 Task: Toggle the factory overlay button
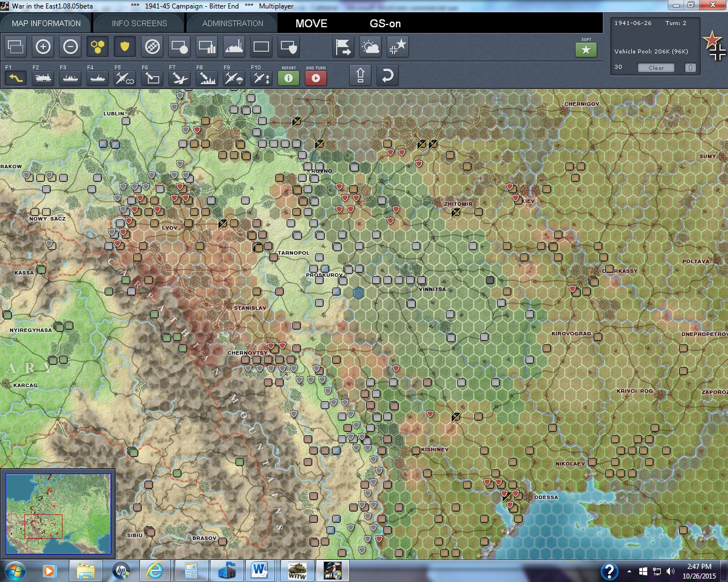234,47
